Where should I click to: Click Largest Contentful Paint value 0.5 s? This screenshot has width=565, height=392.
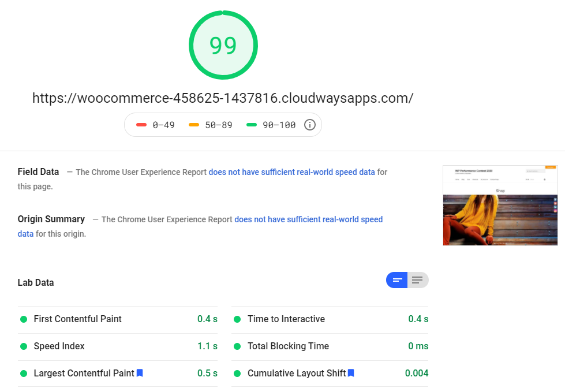[208, 373]
